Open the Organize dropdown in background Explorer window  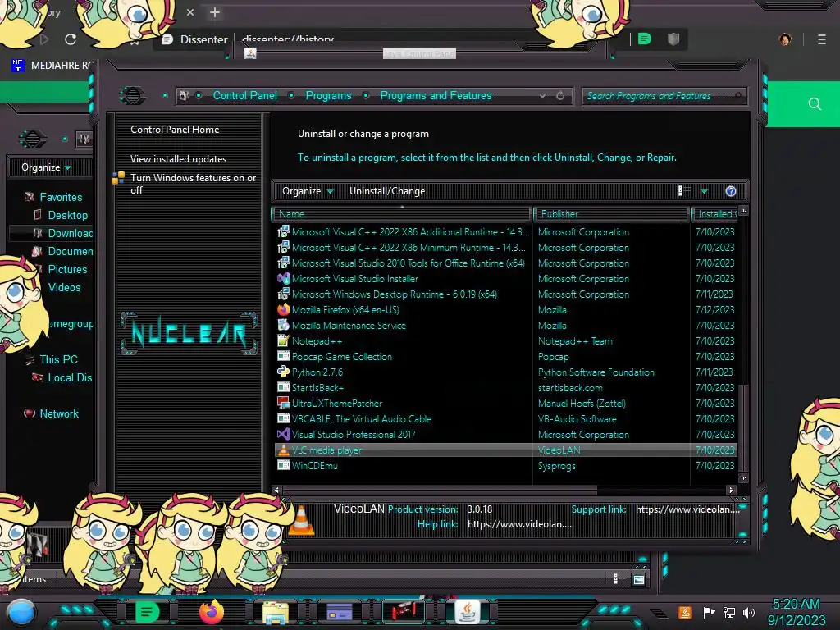(46, 167)
